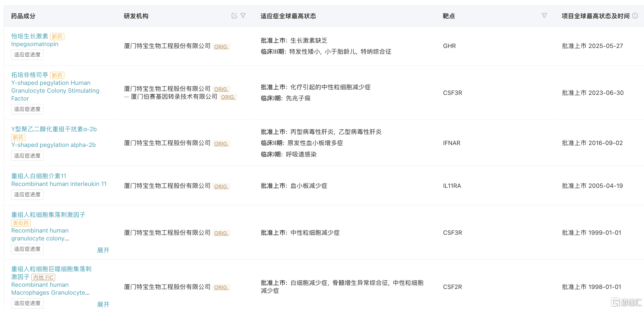Click ORIG. tag in IFNAR row
This screenshot has width=644, height=309.
(221, 144)
